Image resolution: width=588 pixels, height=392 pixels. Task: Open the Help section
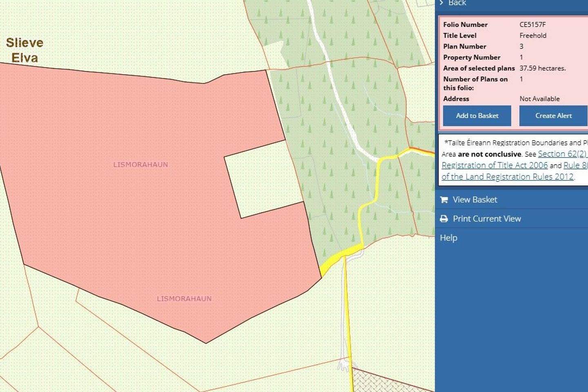[x=448, y=238]
